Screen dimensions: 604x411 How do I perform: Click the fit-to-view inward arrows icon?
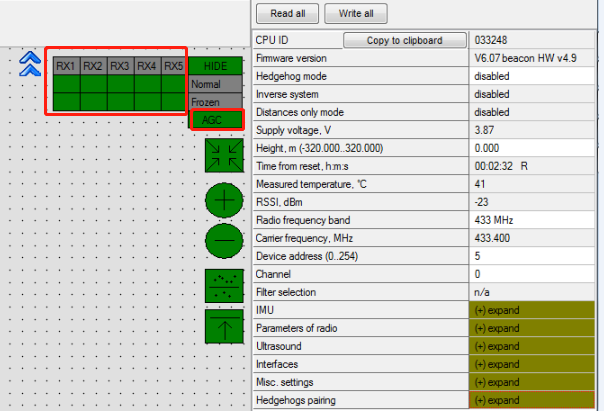pos(223,155)
